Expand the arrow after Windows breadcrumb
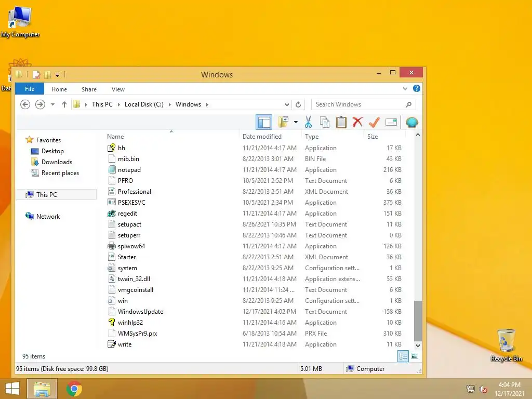532x399 pixels. coord(207,104)
